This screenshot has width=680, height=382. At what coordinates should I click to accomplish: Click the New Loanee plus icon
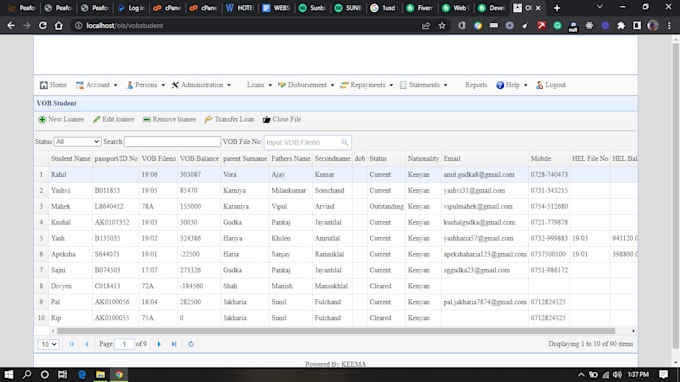pos(42,119)
